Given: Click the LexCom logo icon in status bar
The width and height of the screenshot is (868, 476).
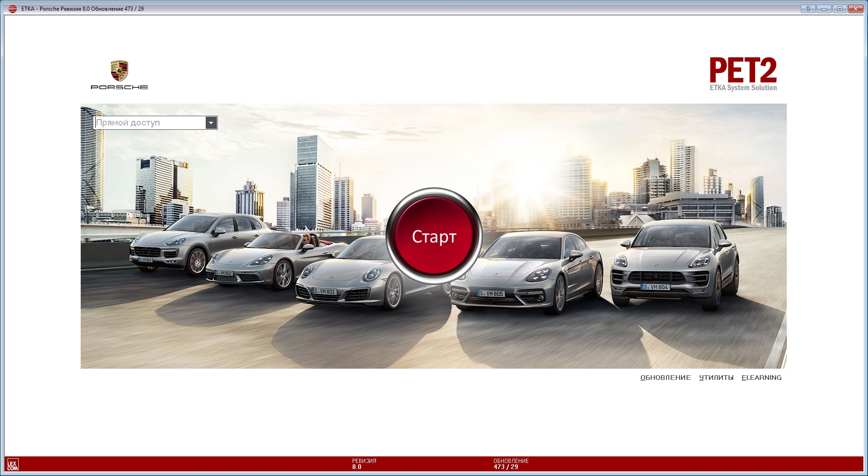Looking at the screenshot, I should (x=13, y=465).
